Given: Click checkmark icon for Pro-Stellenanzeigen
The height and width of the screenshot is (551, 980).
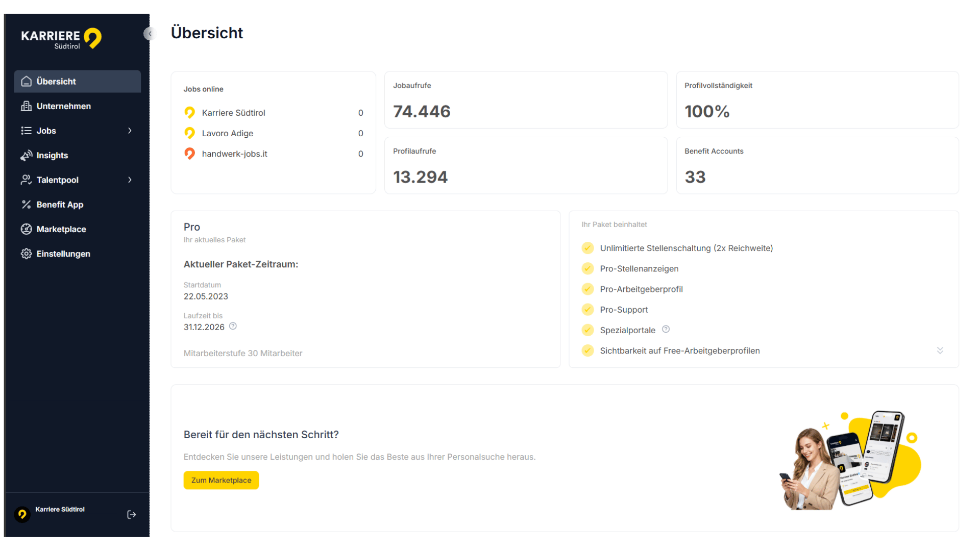Looking at the screenshot, I should [588, 268].
